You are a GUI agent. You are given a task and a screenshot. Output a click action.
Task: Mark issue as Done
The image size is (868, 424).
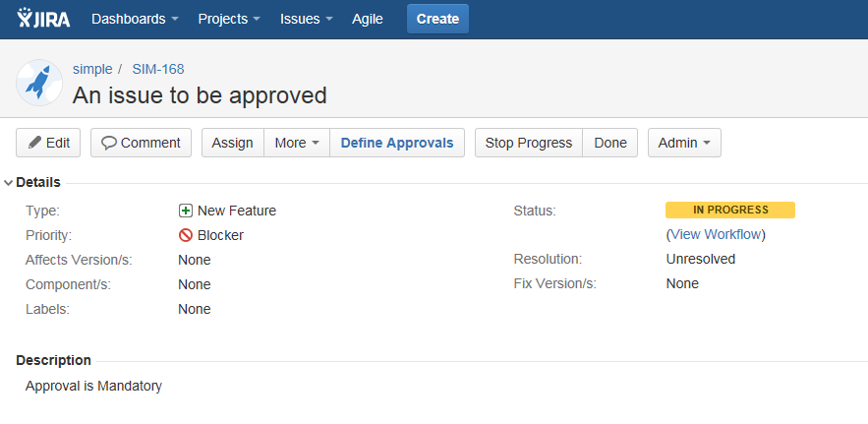610,143
